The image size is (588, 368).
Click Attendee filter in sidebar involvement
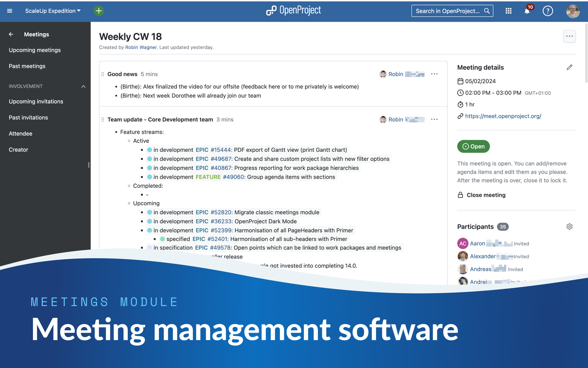[20, 133]
